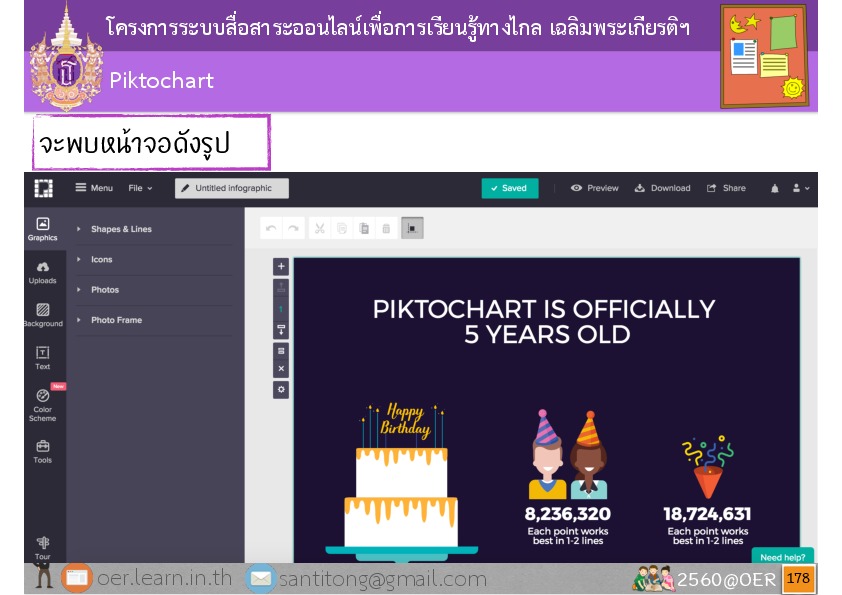842x595 pixels.
Task: Open the notifications bell icon
Action: point(774,188)
